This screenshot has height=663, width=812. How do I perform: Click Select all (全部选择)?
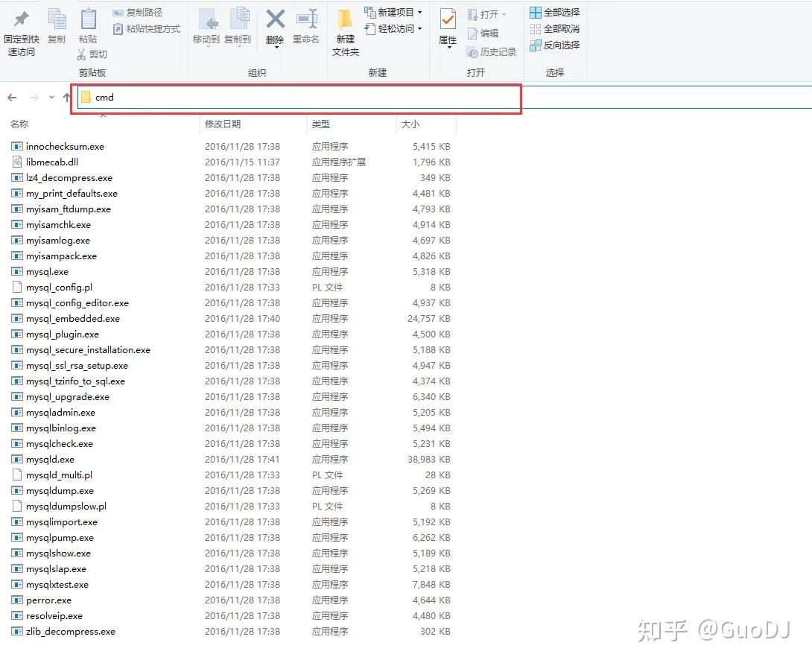(554, 13)
